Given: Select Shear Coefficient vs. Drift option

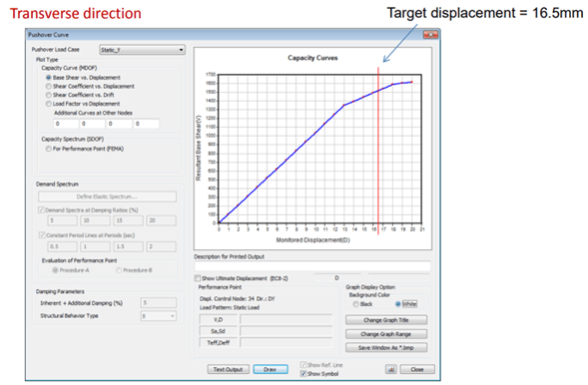Looking at the screenshot, I should tap(48, 95).
